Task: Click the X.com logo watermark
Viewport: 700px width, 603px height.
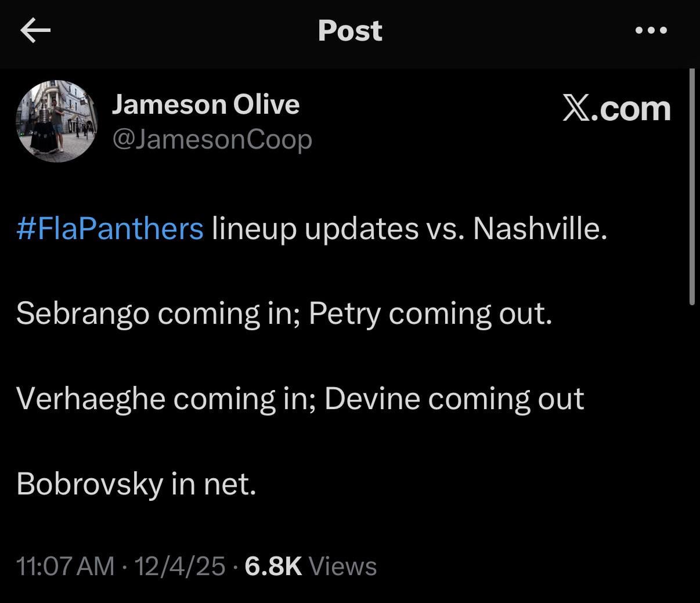Action: pos(616,109)
